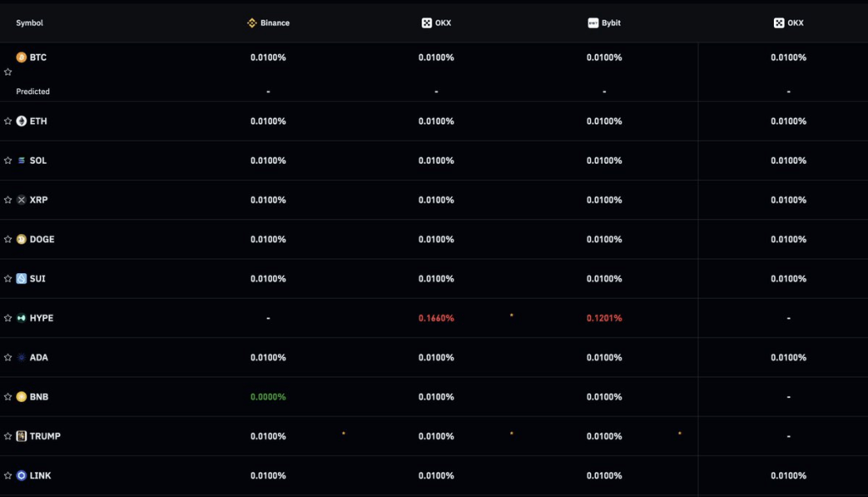This screenshot has height=497, width=868.
Task: Click the Bitcoin coin icon
Action: point(21,58)
